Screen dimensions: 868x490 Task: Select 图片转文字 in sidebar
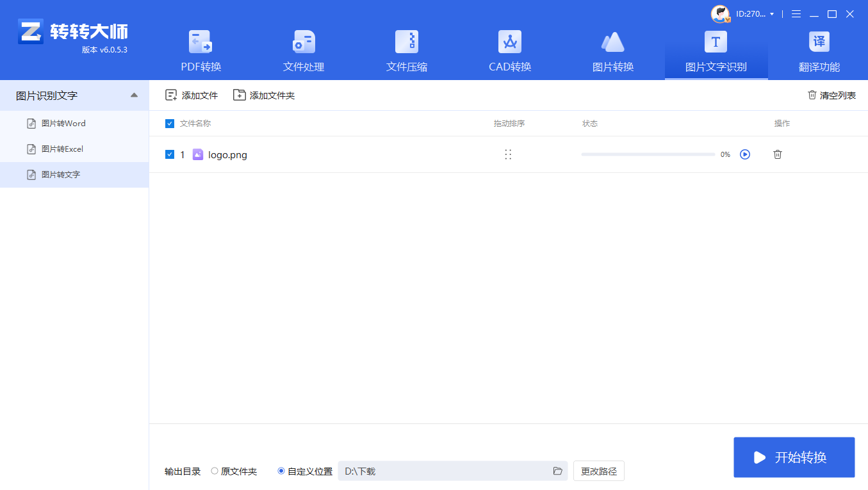click(x=74, y=175)
